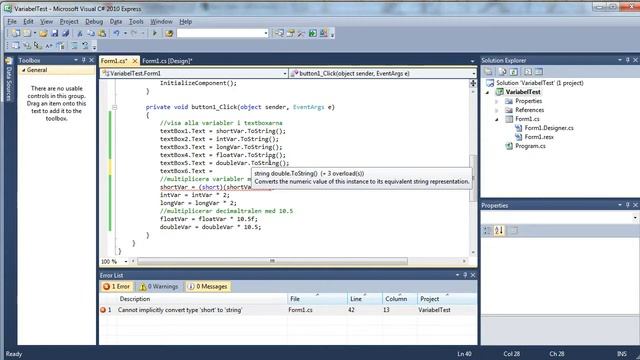640x360 pixels.
Task: Click the Display Quick Info icon
Action: point(38,46)
